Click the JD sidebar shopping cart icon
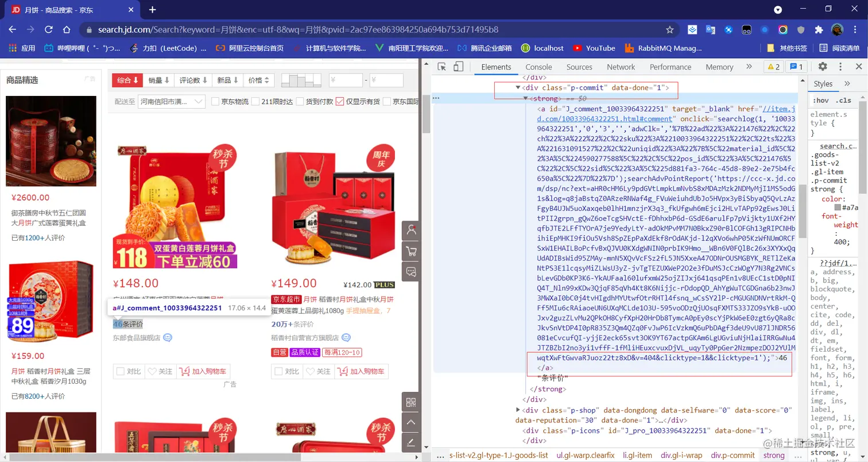Viewport: 868px width, 462px height. click(x=411, y=251)
